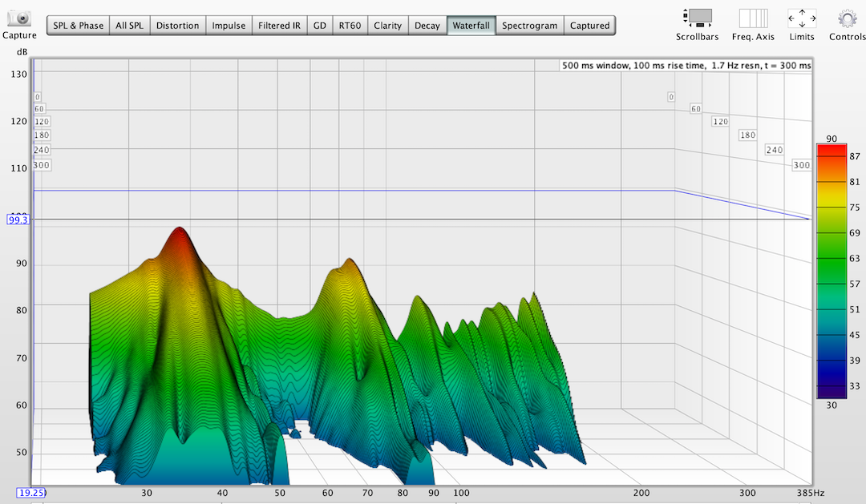Open the graph Limits settings
The width and height of the screenshot is (866, 504).
(802, 18)
